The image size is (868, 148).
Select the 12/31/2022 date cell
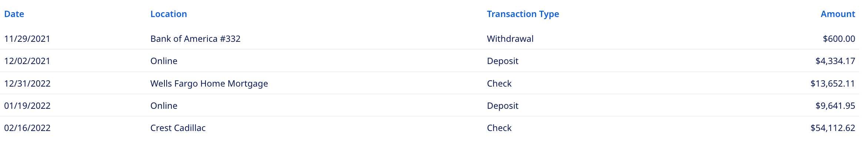click(x=27, y=84)
